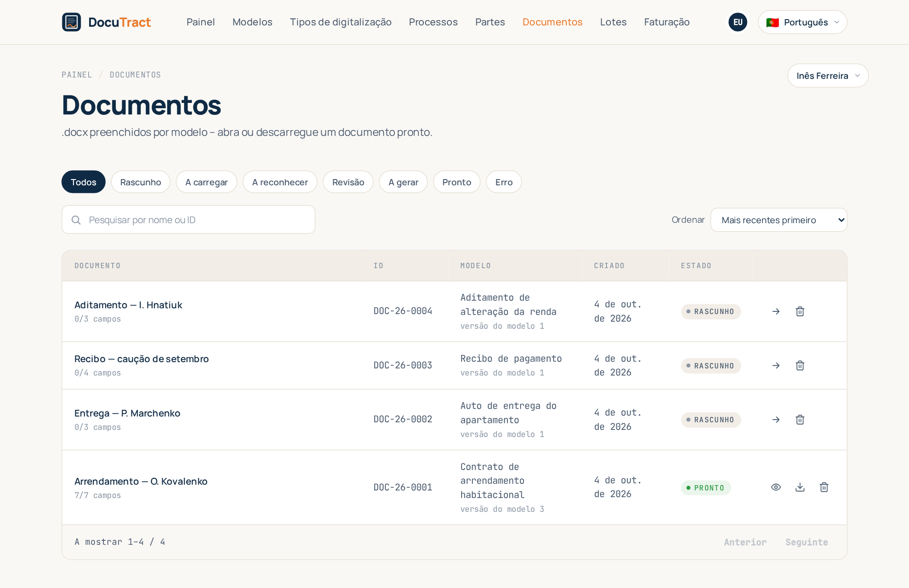
Task: Download the Arrendamento — O. Kovalenko document
Action: [800, 487]
